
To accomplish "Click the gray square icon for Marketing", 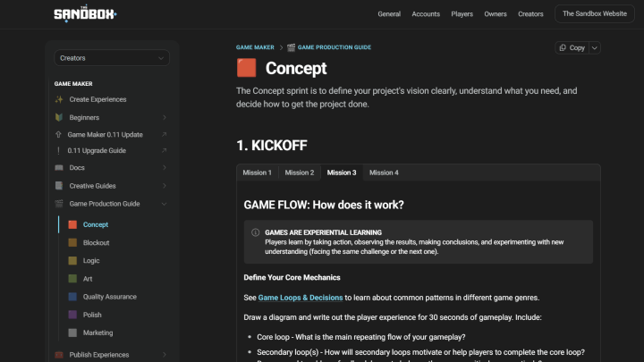I will click(72, 333).
